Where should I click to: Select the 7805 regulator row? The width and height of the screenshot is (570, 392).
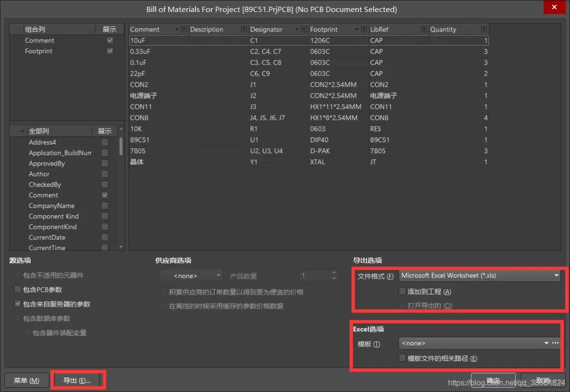[x=309, y=151]
